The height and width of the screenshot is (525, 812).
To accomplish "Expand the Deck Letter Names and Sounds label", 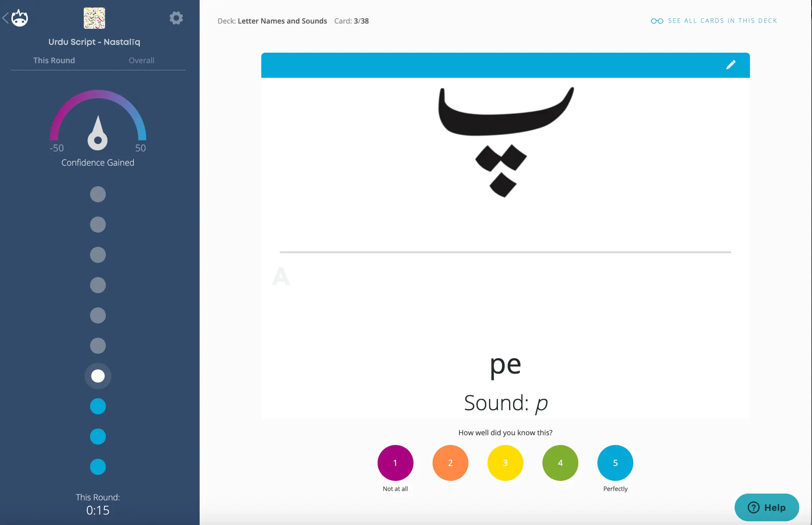I will click(282, 21).
